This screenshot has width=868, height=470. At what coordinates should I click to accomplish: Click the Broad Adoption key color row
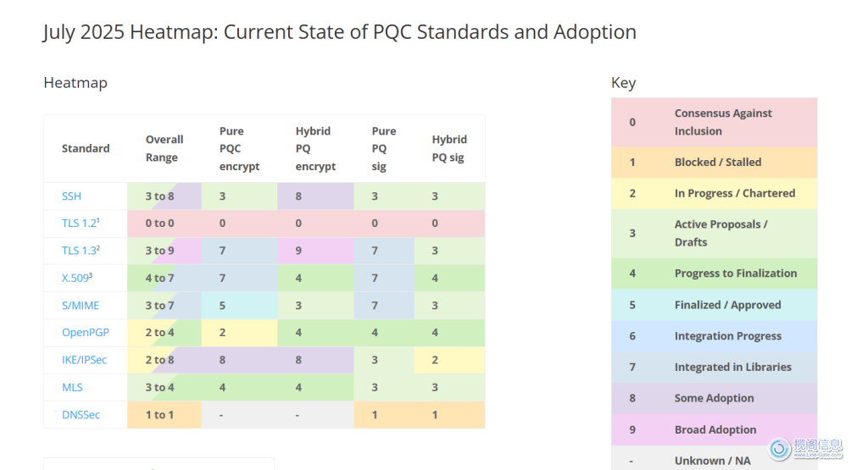point(715,429)
